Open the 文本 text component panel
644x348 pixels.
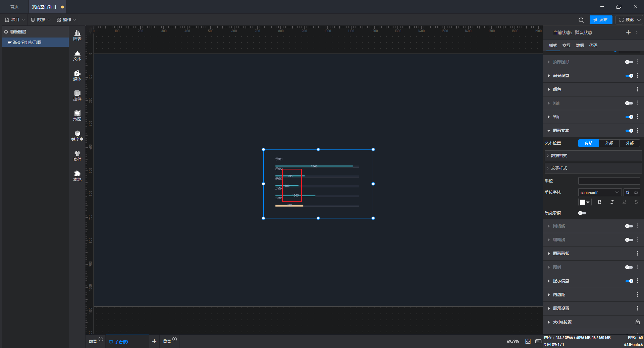pos(77,55)
